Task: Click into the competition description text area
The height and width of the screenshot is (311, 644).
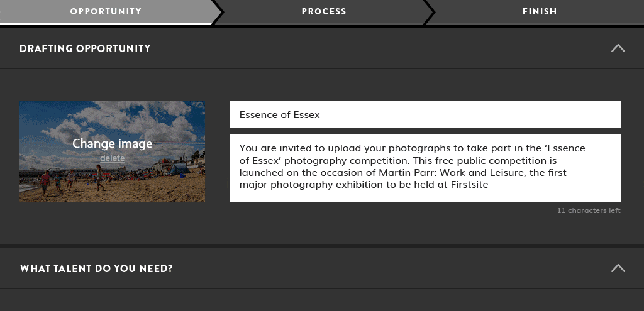Action: pyautogui.click(x=425, y=167)
